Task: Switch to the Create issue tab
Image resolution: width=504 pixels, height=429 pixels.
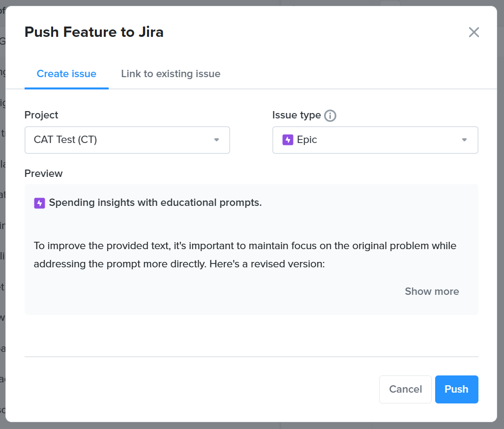Action: pos(66,74)
